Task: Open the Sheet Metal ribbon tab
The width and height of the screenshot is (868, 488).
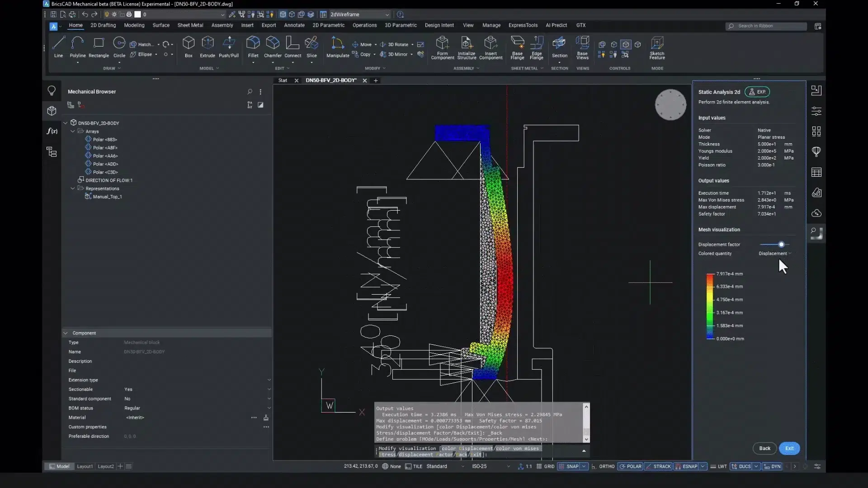Action: tap(190, 25)
